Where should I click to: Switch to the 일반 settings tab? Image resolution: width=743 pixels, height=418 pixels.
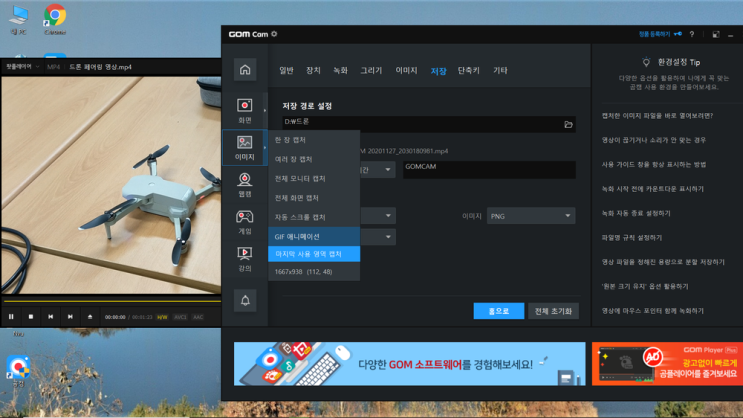point(286,70)
